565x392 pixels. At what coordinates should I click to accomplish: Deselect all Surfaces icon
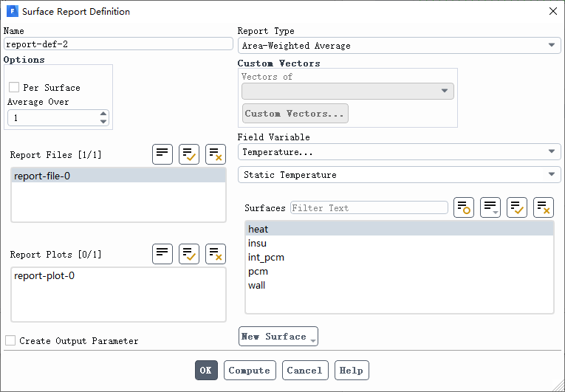tap(544, 207)
